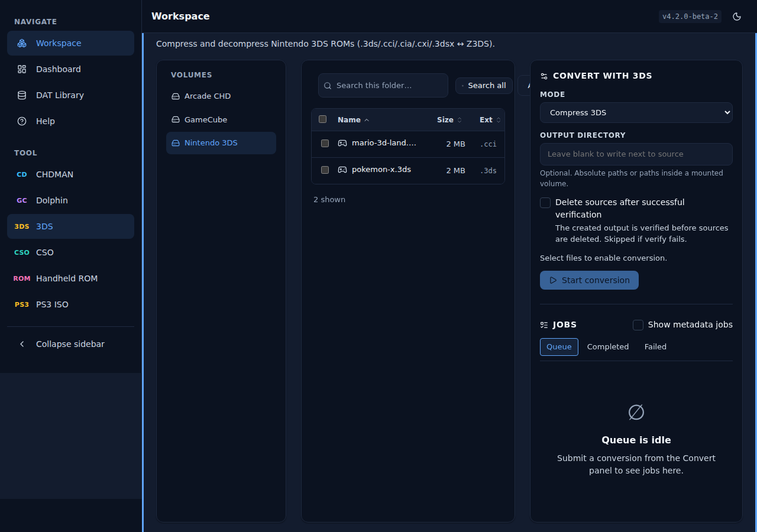
Task: Toggle the dark mode moon icon
Action: tap(737, 17)
